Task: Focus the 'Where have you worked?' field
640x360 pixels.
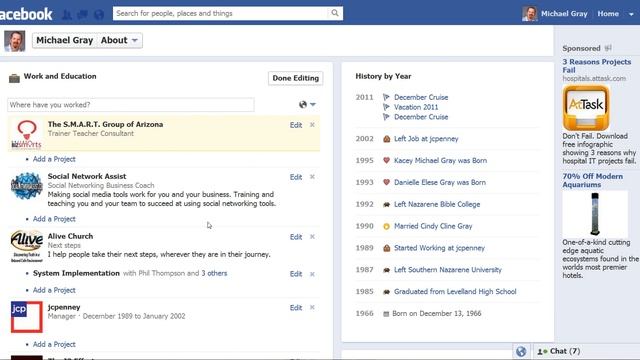Action: [x=131, y=105]
